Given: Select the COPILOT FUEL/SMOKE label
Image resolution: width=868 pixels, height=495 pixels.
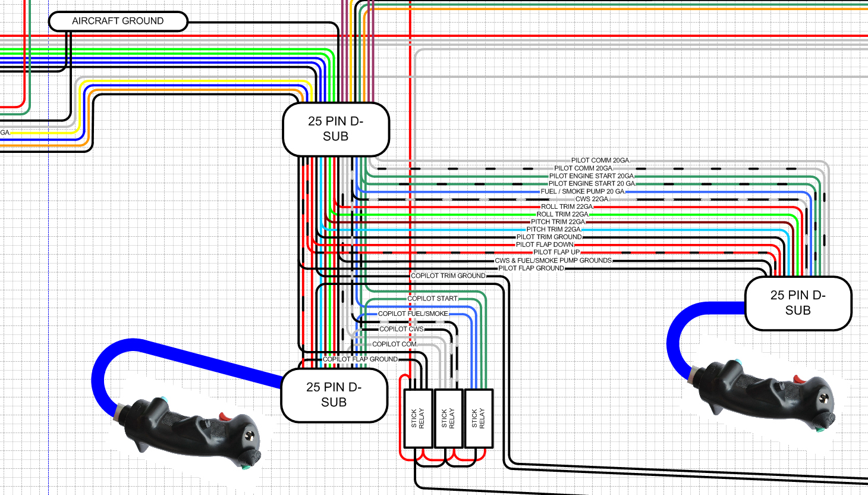Looking at the screenshot, I should click(413, 314).
